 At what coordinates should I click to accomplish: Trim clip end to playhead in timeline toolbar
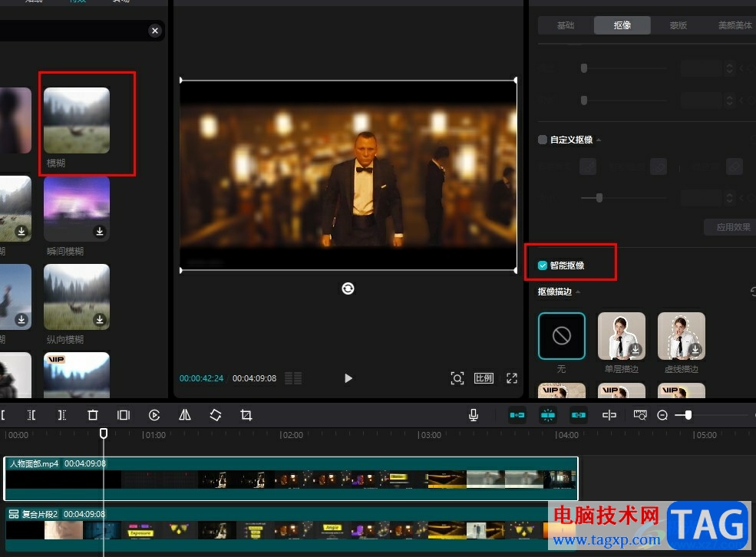click(61, 415)
